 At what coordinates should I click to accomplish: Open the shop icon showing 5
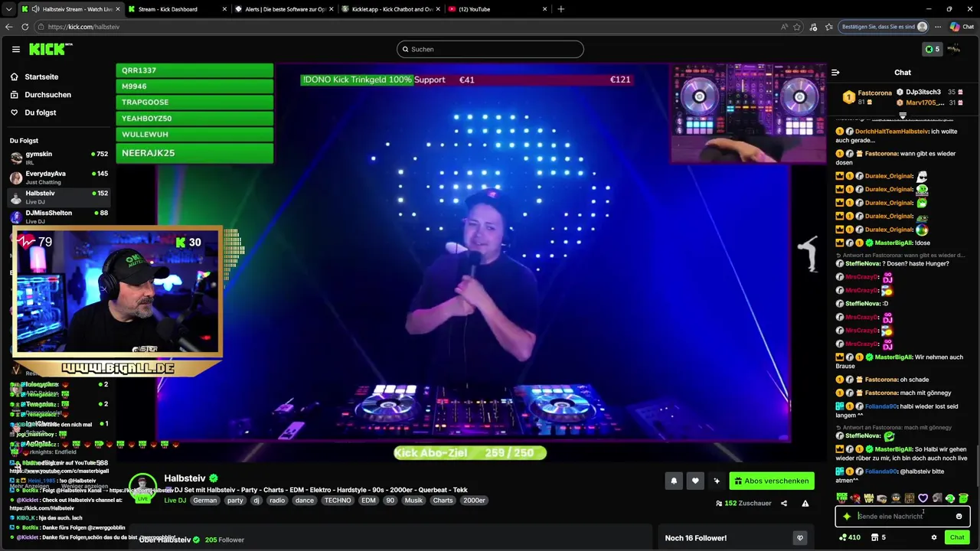point(878,537)
